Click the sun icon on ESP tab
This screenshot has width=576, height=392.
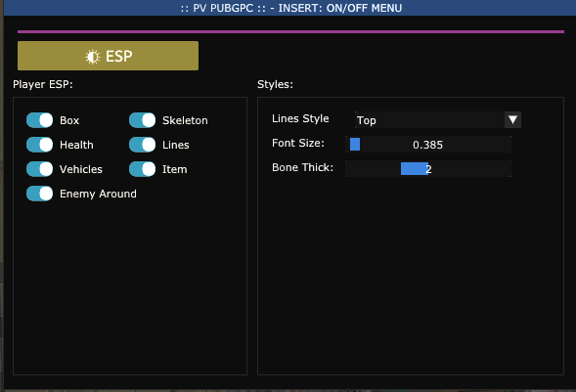[93, 57]
